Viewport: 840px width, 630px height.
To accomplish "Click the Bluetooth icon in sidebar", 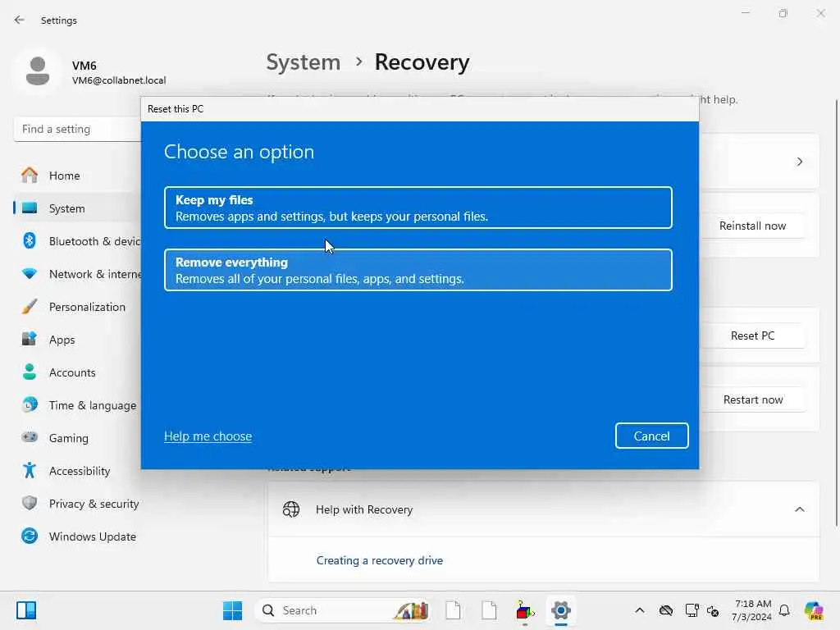I will coord(30,240).
